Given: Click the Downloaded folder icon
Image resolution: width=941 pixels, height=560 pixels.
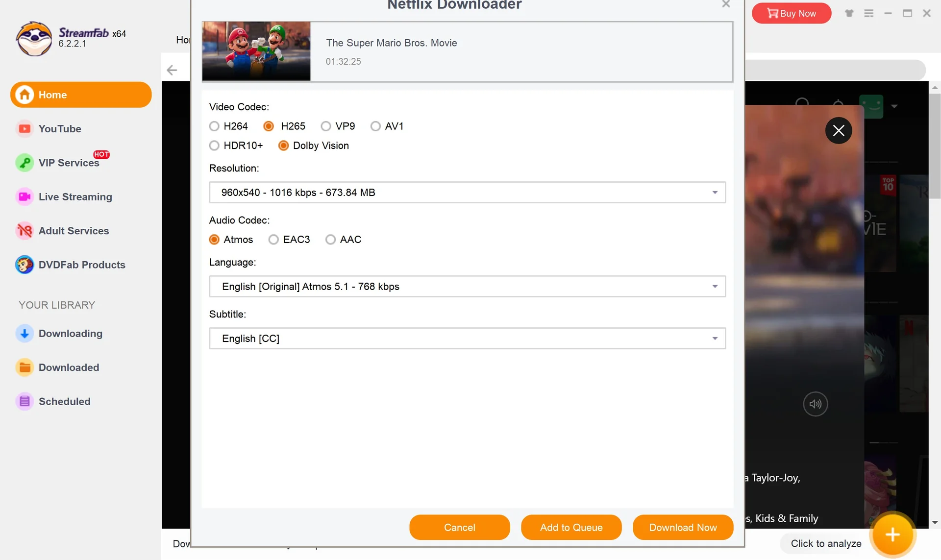Looking at the screenshot, I should (25, 367).
